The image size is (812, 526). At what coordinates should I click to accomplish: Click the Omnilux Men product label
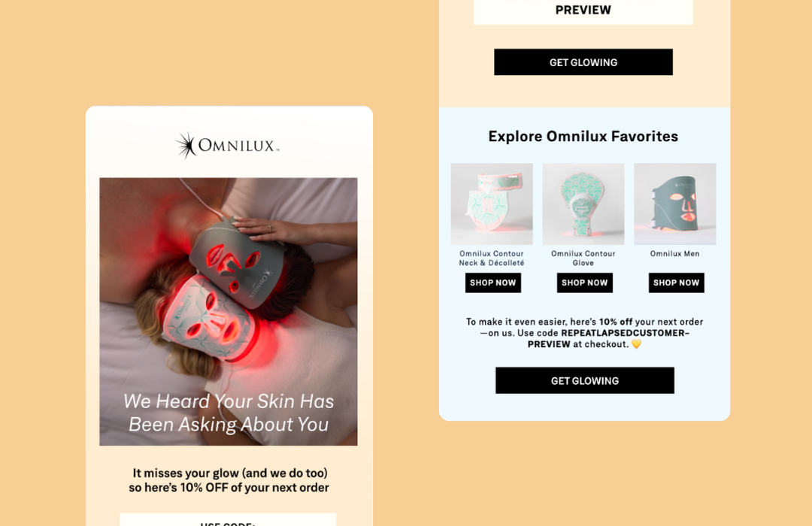pyautogui.click(x=674, y=254)
